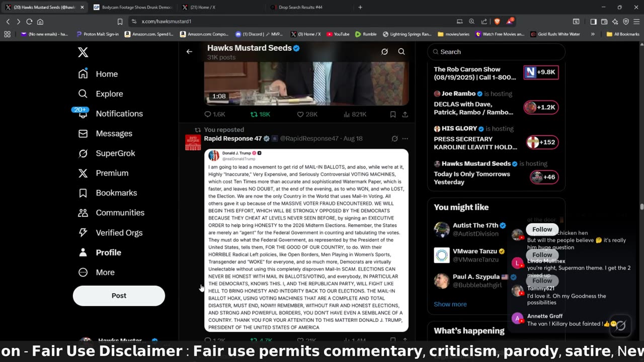Click the white Post button
This screenshot has width=644, height=362.
pos(119,296)
